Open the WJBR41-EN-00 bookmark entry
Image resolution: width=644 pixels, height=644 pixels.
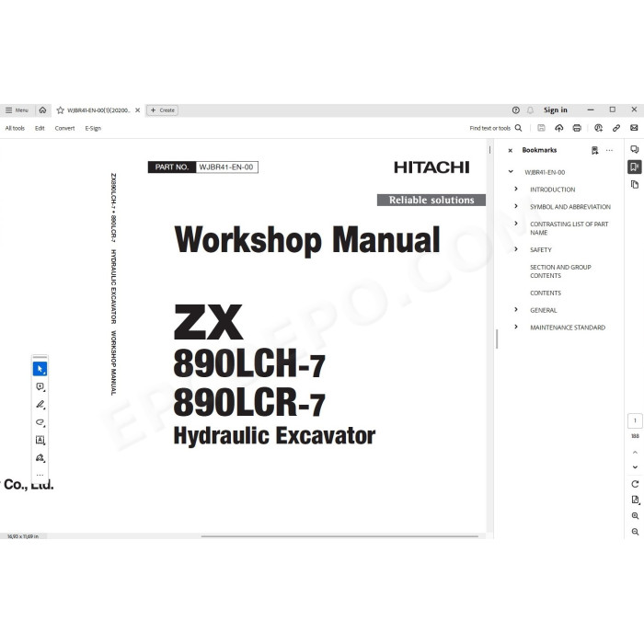(x=545, y=173)
